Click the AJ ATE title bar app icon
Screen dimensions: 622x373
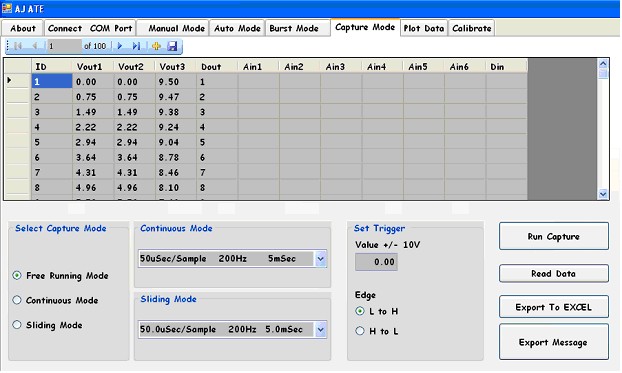click(x=7, y=8)
